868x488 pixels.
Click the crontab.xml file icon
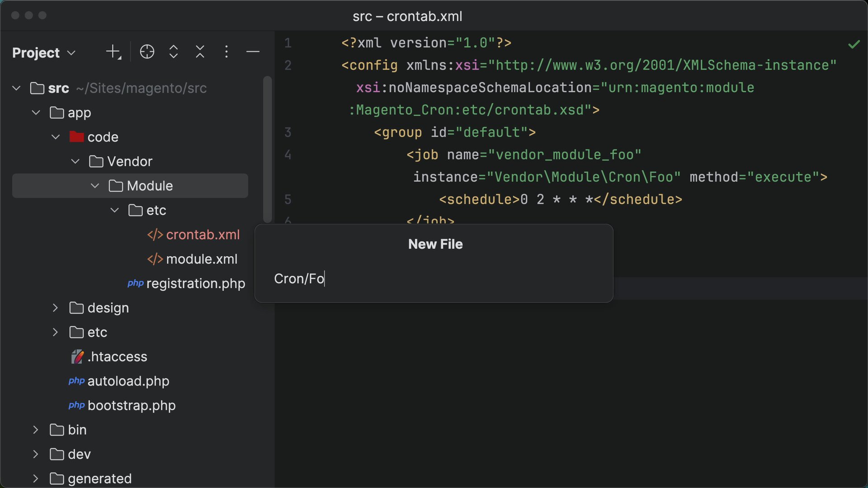(x=155, y=235)
